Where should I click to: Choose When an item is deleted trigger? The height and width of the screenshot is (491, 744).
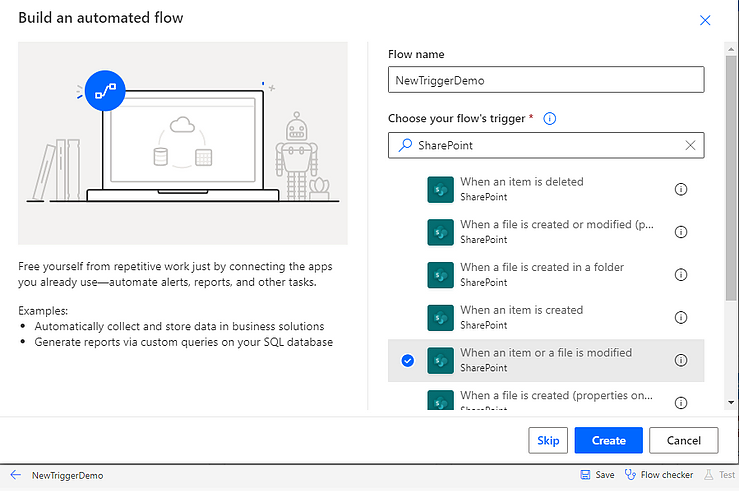pos(546,189)
